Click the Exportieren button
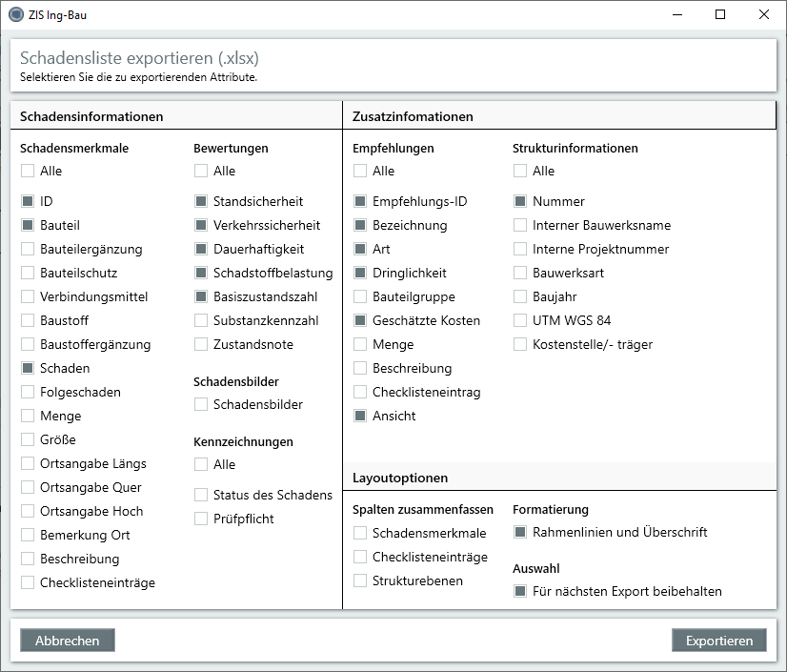787x672 pixels. pos(719,641)
